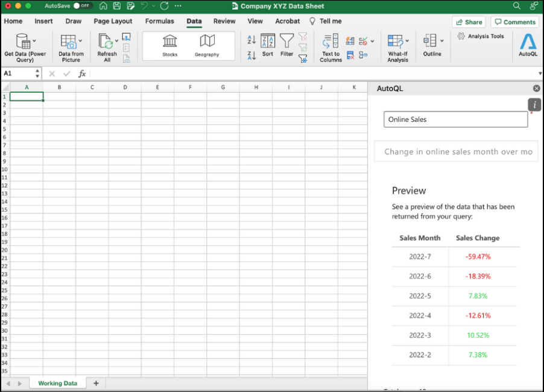The width and height of the screenshot is (544, 392).
Task: Click the Redo arrow icon
Action: [x=165, y=6]
